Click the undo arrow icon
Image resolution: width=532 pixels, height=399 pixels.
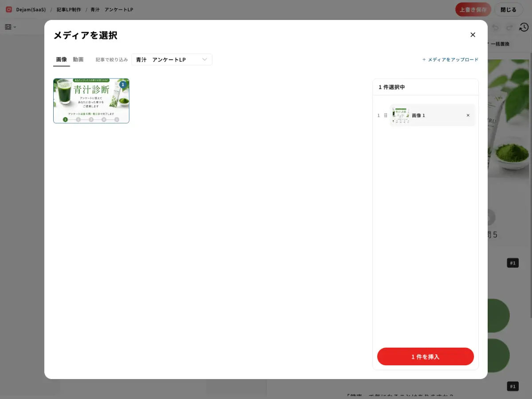coord(496,27)
